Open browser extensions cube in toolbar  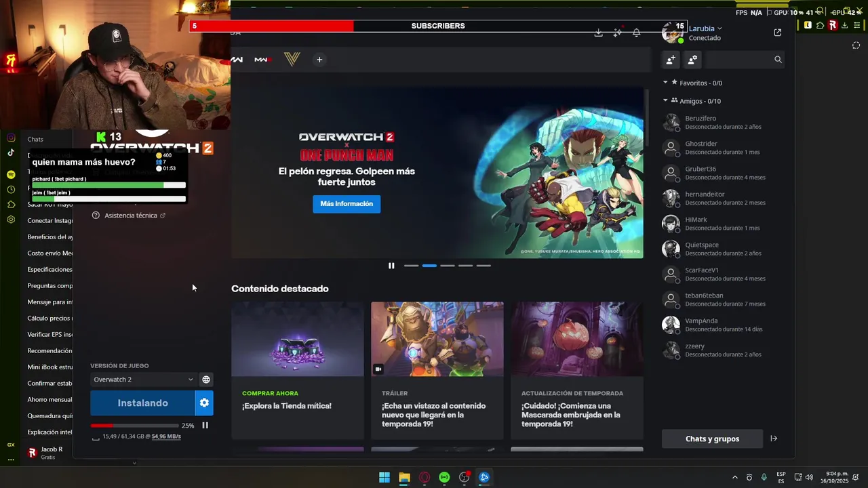click(x=820, y=26)
